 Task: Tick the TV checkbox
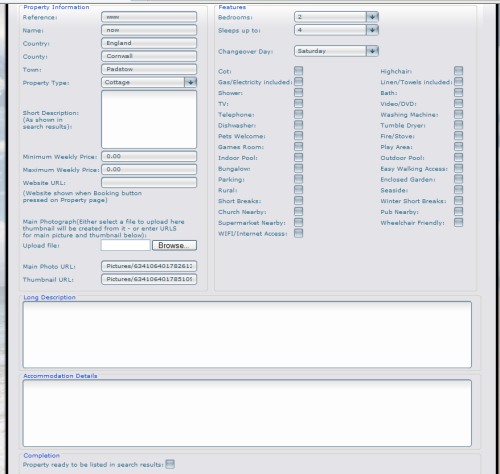(x=299, y=103)
